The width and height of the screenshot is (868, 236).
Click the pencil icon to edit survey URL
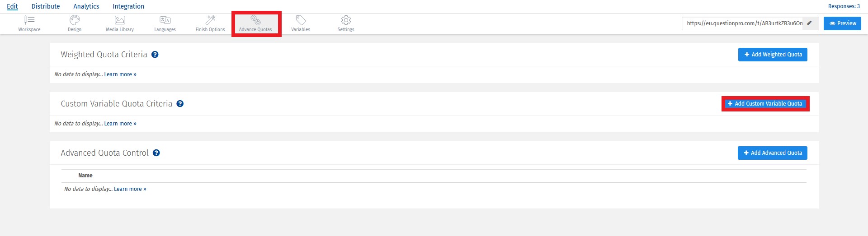tap(810, 23)
